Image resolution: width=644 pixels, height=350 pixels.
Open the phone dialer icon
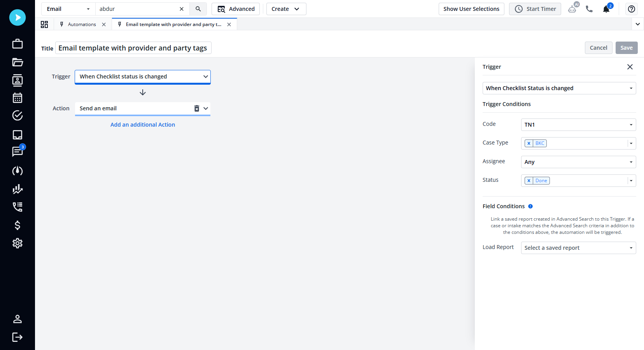(589, 9)
